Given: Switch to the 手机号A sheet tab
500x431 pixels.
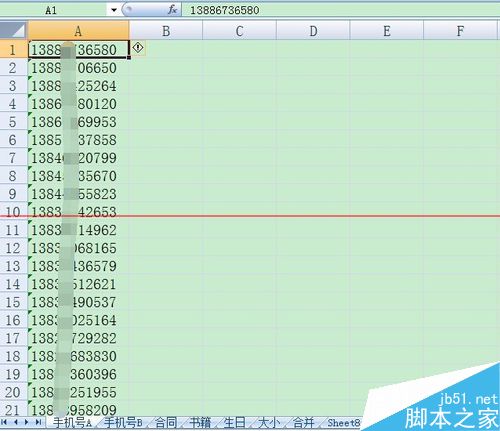Looking at the screenshot, I should coord(72,423).
